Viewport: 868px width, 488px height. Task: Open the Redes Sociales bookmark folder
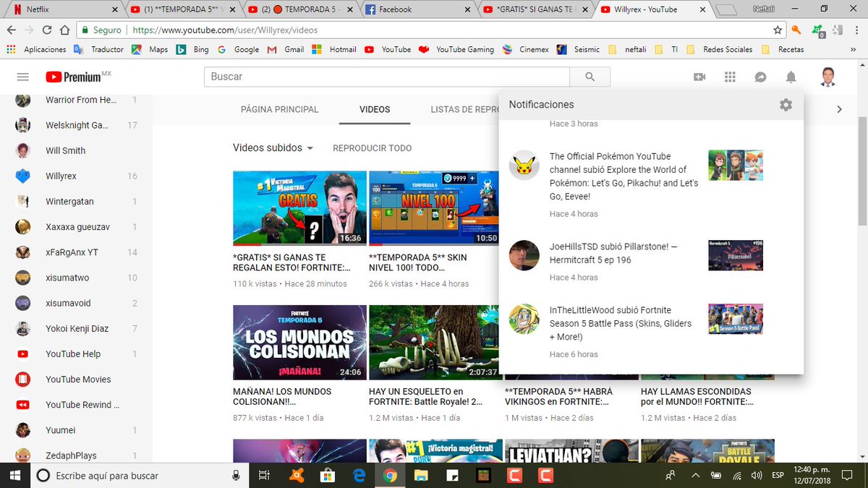click(720, 49)
